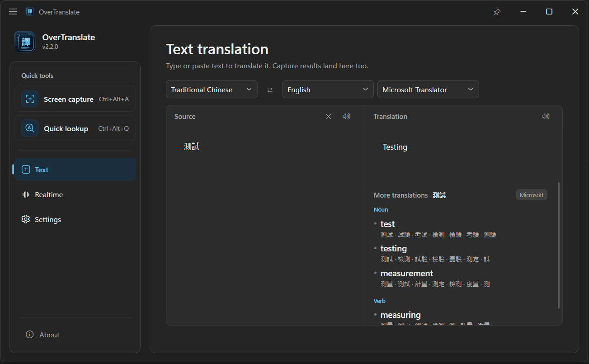
Task: Open the Microsoft Translator engine dropdown
Action: click(428, 90)
